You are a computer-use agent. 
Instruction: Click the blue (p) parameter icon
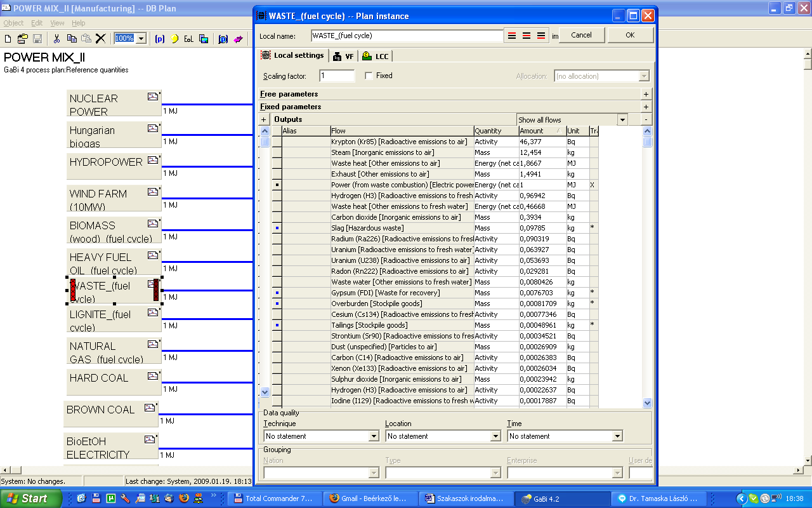click(x=160, y=39)
